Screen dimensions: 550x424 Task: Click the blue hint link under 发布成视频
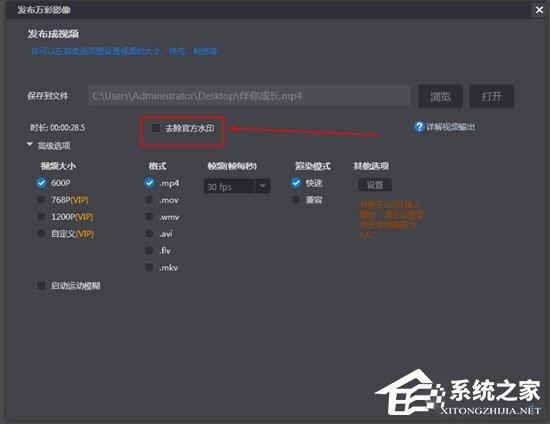[125, 52]
